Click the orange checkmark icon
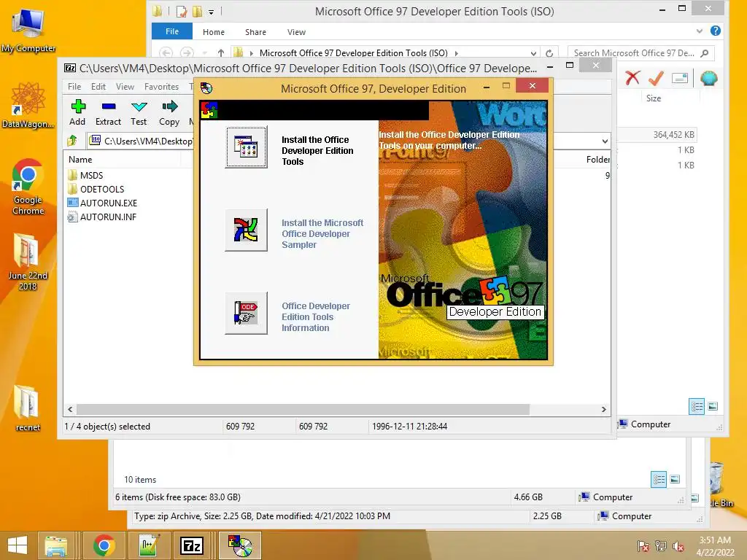 click(656, 77)
